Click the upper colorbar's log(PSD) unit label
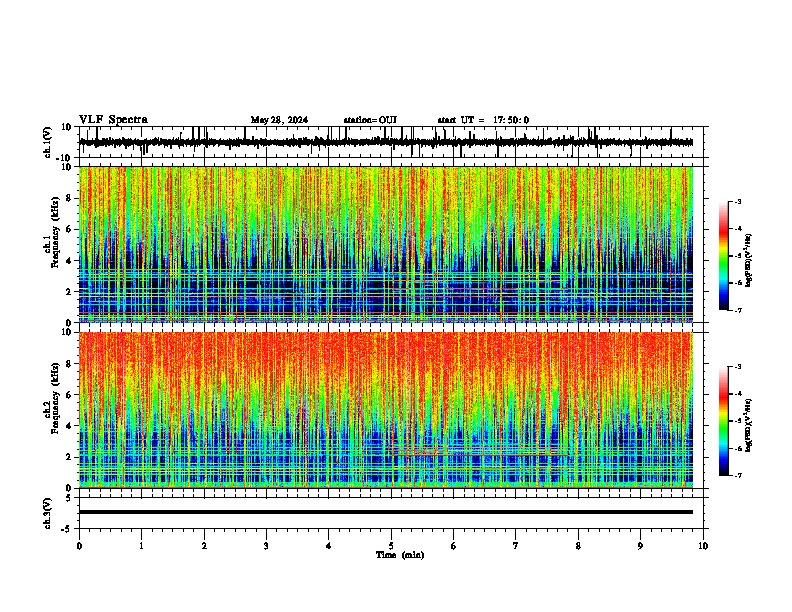The height and width of the screenshot is (612, 792). pos(748,260)
